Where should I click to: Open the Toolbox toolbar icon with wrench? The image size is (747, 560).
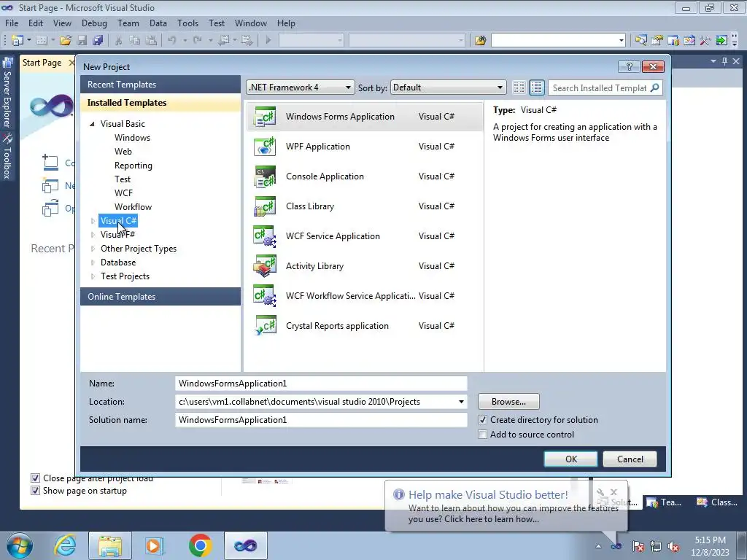click(x=705, y=41)
